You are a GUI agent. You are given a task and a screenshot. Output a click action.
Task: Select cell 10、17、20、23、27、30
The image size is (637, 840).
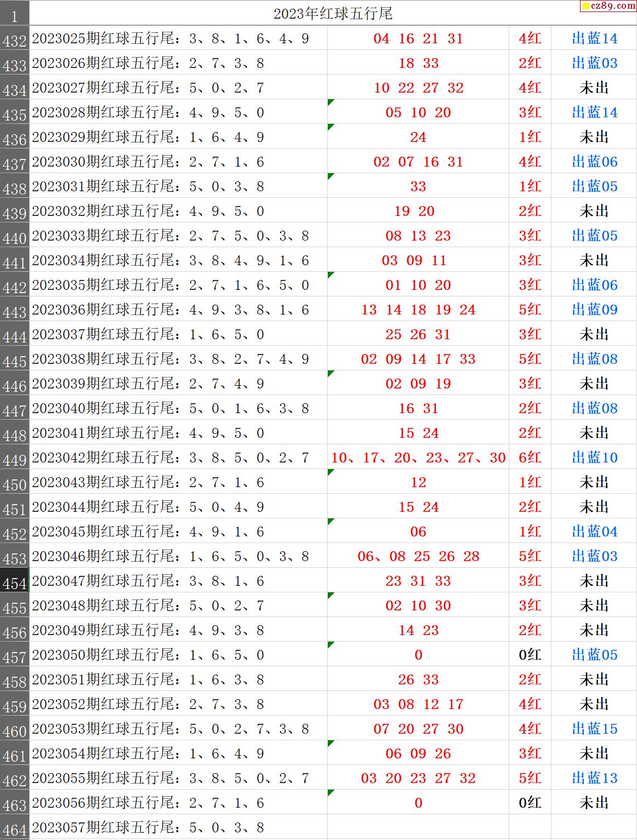pyautogui.click(x=418, y=458)
